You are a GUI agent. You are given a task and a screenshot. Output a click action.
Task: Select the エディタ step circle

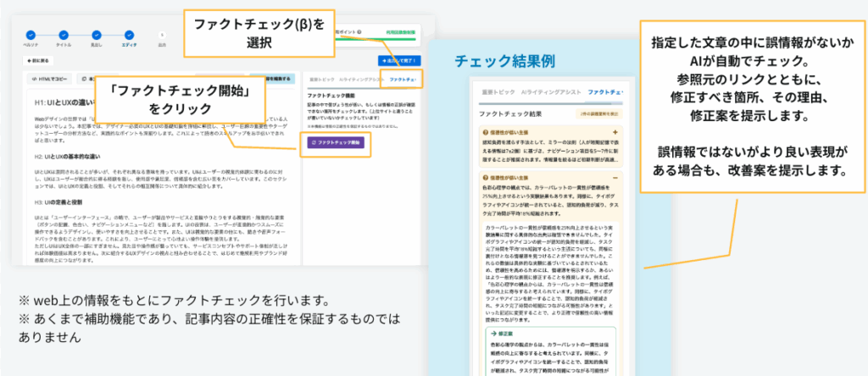pyautogui.click(x=129, y=35)
